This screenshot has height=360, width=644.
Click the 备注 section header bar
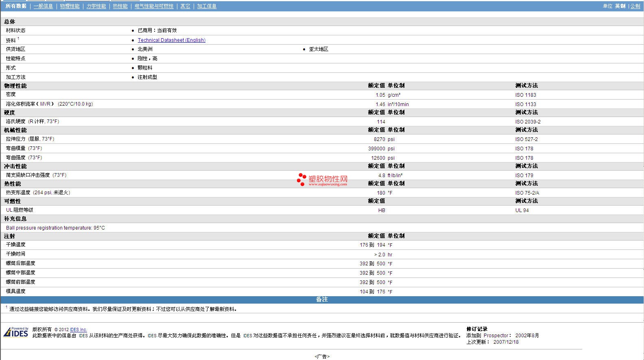pos(322,299)
